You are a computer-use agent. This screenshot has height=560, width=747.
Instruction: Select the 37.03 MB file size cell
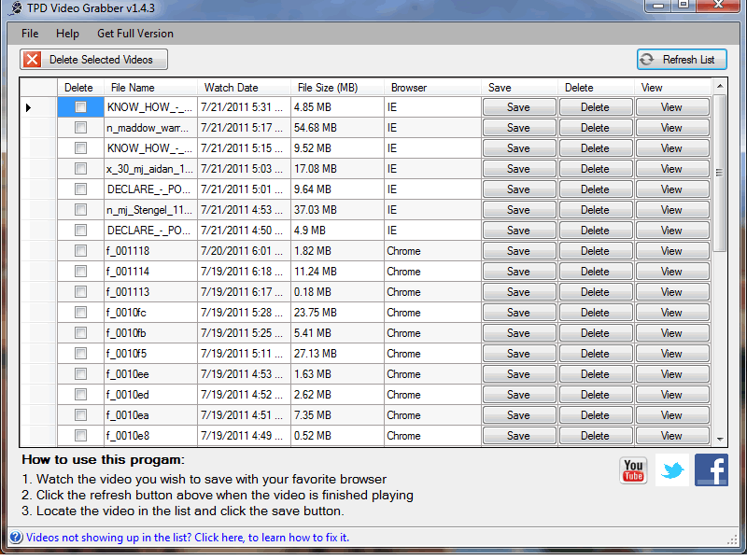[x=337, y=209]
